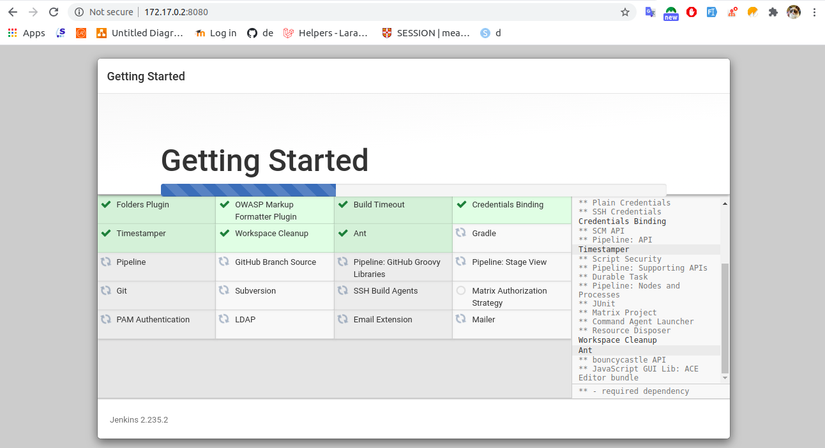Click 'Pipeline: Stage View' text
This screenshot has width=825, height=448.
tap(509, 262)
